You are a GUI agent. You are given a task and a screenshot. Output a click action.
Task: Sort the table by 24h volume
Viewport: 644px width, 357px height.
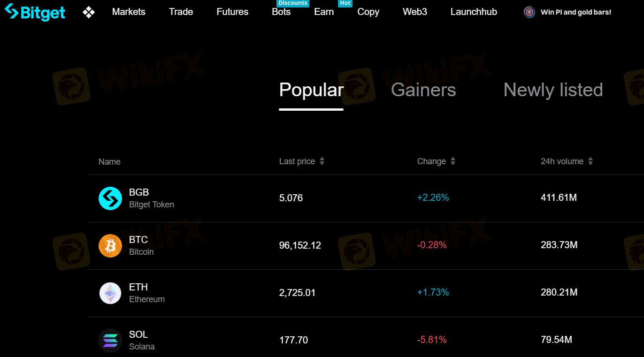590,161
